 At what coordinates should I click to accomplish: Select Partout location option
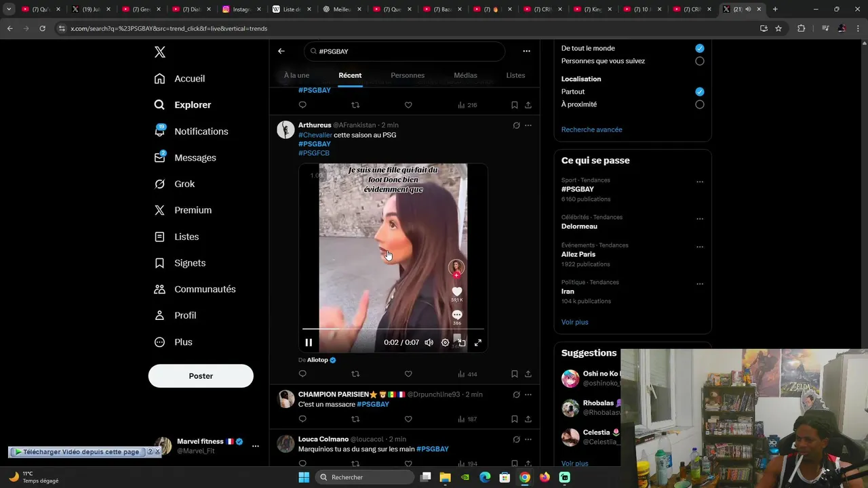click(700, 91)
